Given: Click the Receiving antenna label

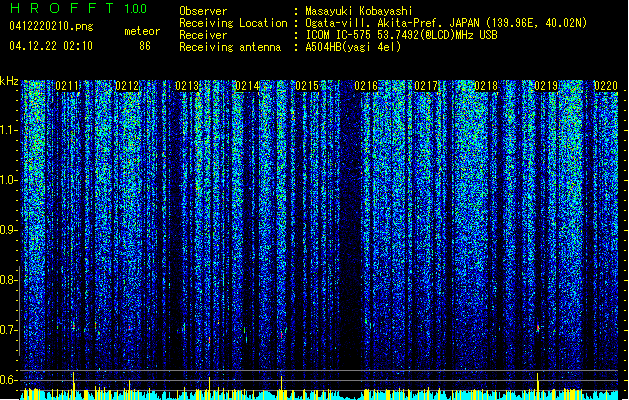Looking at the screenshot, I should click(x=230, y=47).
